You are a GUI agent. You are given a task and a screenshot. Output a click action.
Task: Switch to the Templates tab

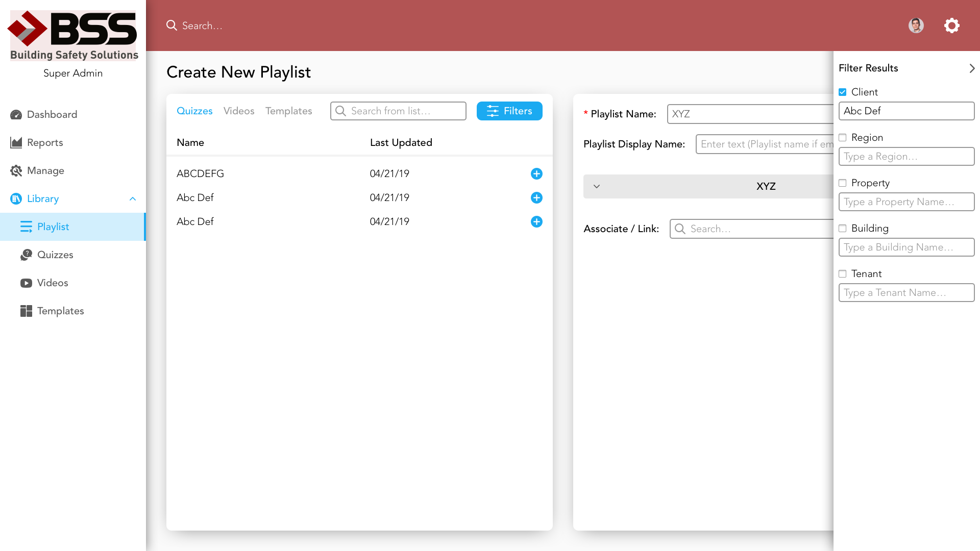(288, 111)
